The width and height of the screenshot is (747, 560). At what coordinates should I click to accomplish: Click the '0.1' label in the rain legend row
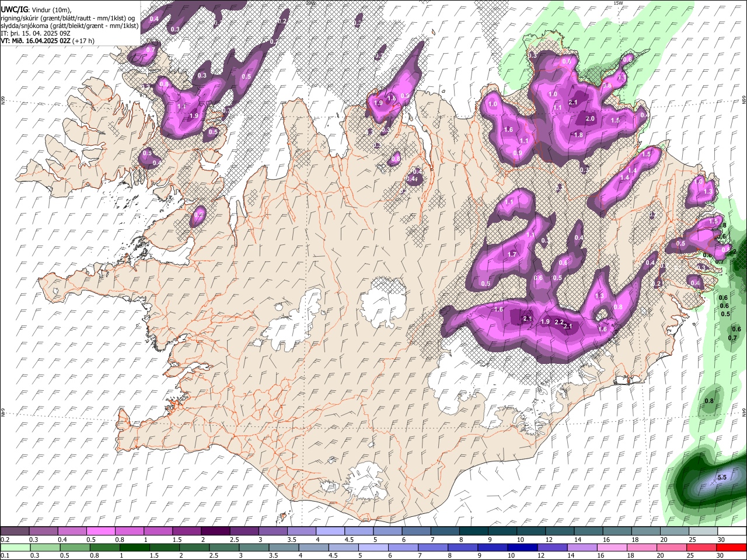point(5,555)
